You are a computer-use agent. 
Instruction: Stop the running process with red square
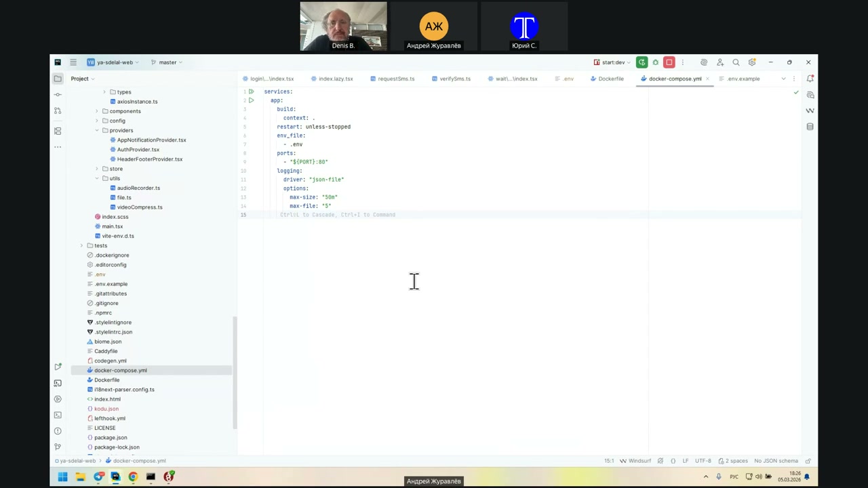[x=669, y=62]
